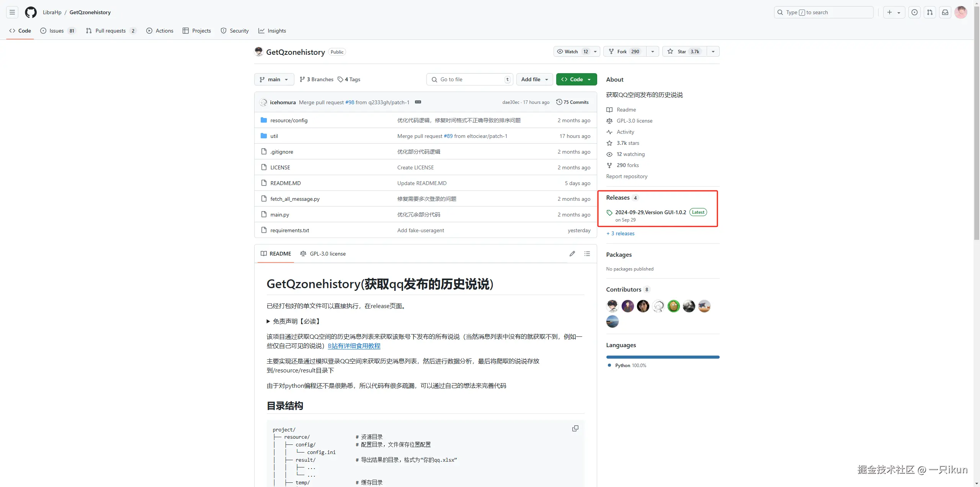Switch to the Issues tab

click(x=57, y=31)
